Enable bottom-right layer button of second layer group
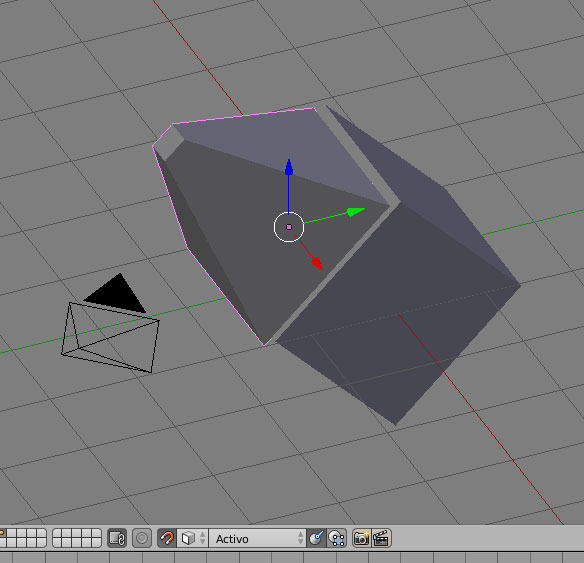The image size is (584, 563). 96,543
